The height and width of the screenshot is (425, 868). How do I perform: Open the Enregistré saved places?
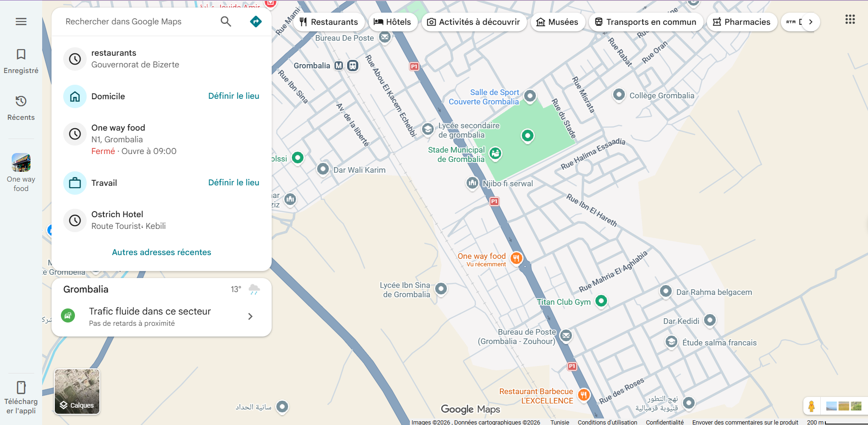tap(21, 60)
